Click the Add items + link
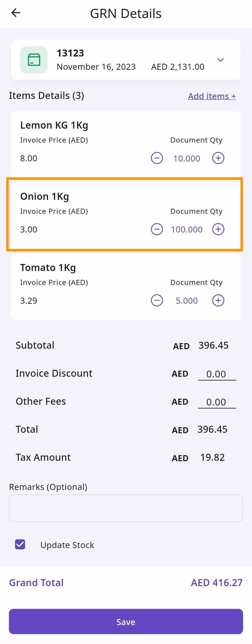The image size is (252, 644). coord(212,96)
